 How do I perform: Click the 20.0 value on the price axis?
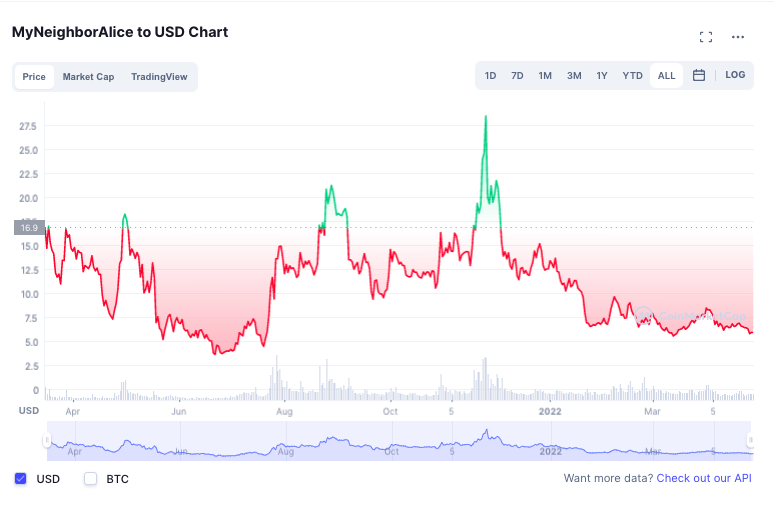[x=28, y=198]
